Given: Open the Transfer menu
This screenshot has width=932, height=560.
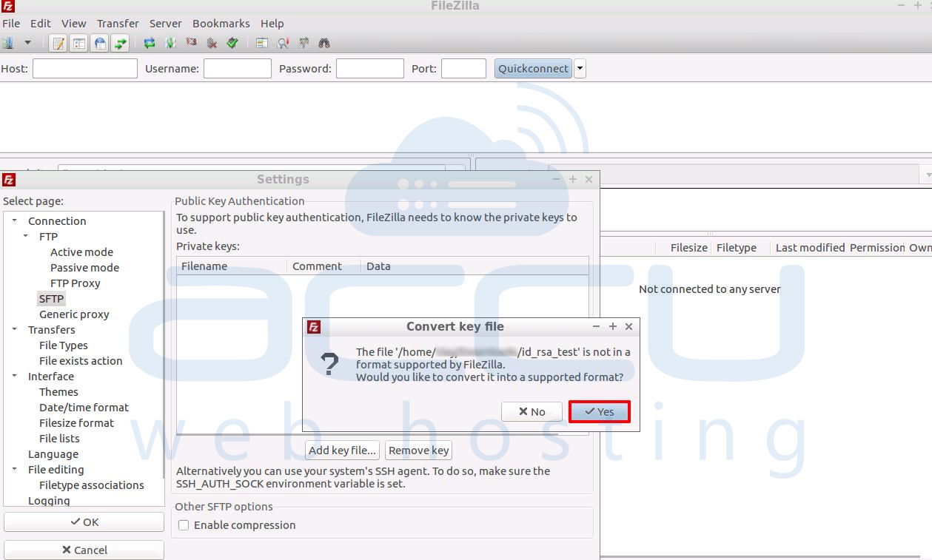Looking at the screenshot, I should pyautogui.click(x=118, y=24).
